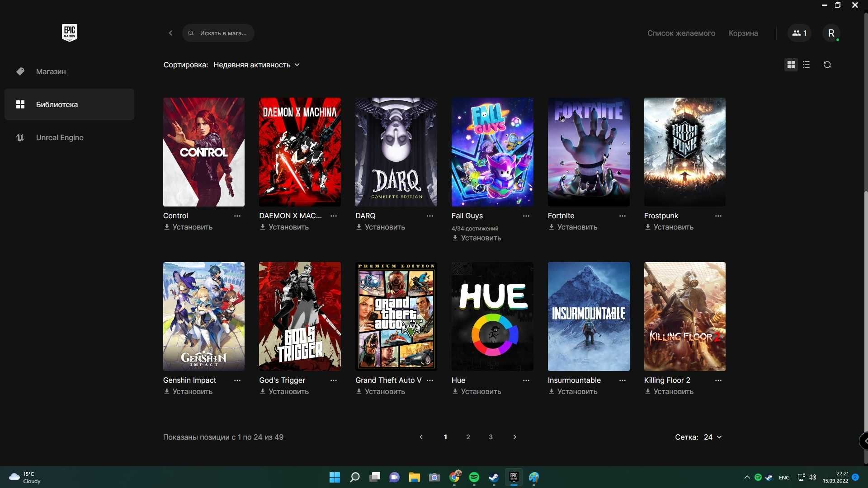Screen dimensions: 868x488
Task: Open options menu for DAEMON X MACHINA
Action: click(x=333, y=216)
